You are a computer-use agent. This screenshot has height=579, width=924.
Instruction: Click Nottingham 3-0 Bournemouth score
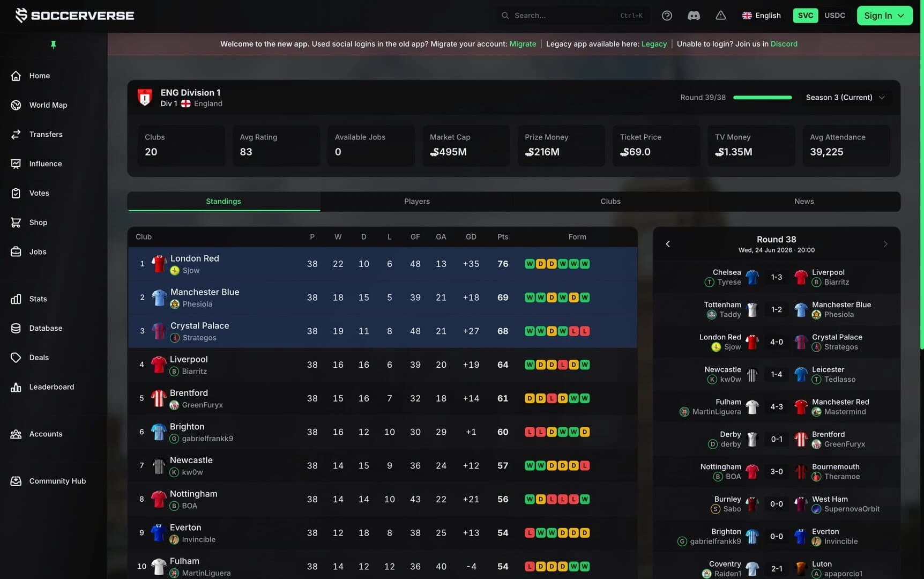(x=776, y=472)
